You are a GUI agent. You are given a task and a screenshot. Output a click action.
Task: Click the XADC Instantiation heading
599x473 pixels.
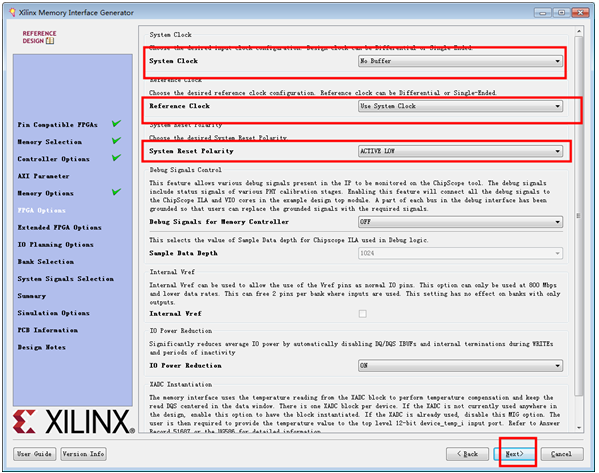tap(181, 384)
